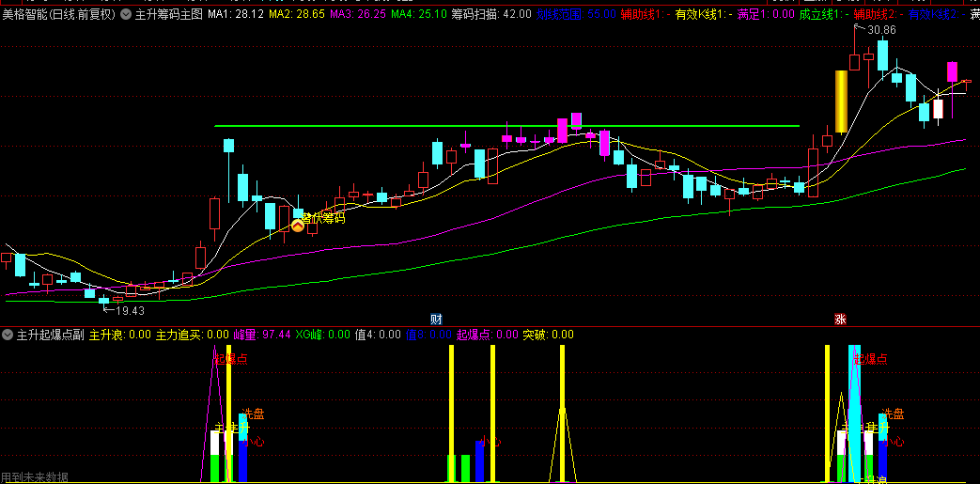The image size is (980, 484).
Task: Click the 19.43 low price label
Action: click(x=130, y=311)
